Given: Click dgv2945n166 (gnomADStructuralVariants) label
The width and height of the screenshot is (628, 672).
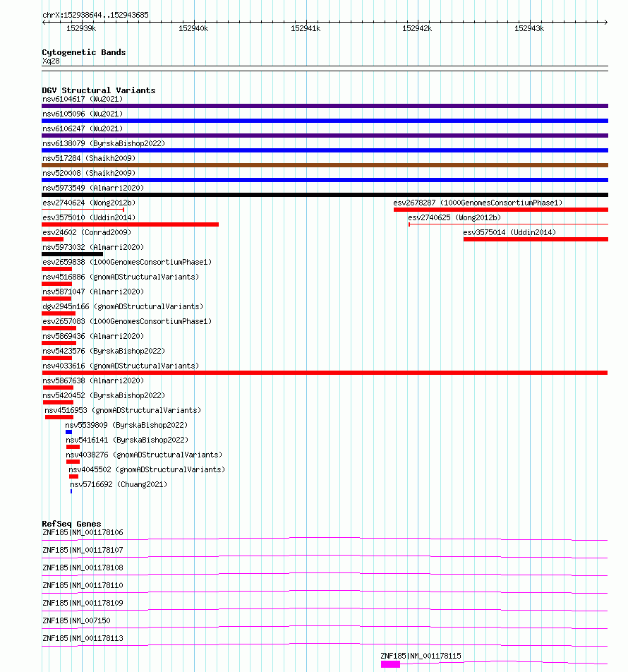Looking at the screenshot, I should tap(123, 307).
